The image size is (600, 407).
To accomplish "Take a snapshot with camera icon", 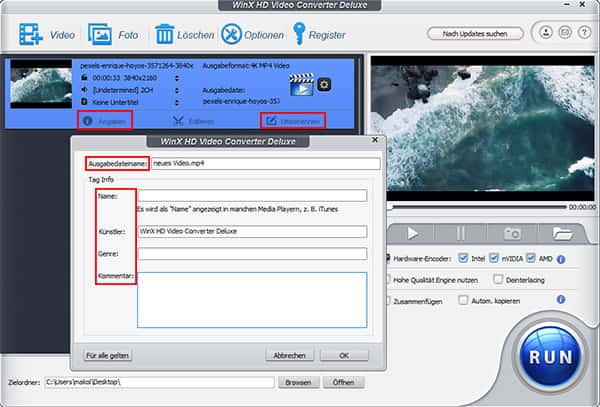I will (512, 233).
